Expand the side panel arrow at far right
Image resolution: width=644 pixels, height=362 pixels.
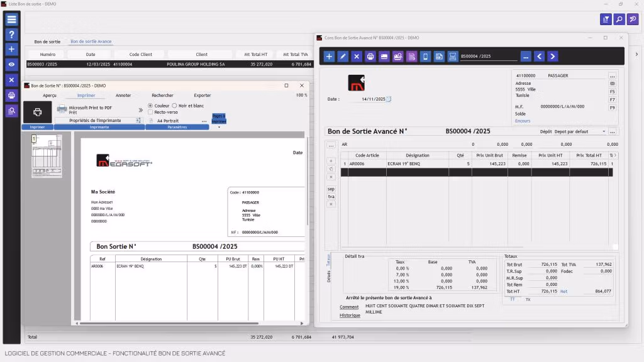(x=636, y=54)
